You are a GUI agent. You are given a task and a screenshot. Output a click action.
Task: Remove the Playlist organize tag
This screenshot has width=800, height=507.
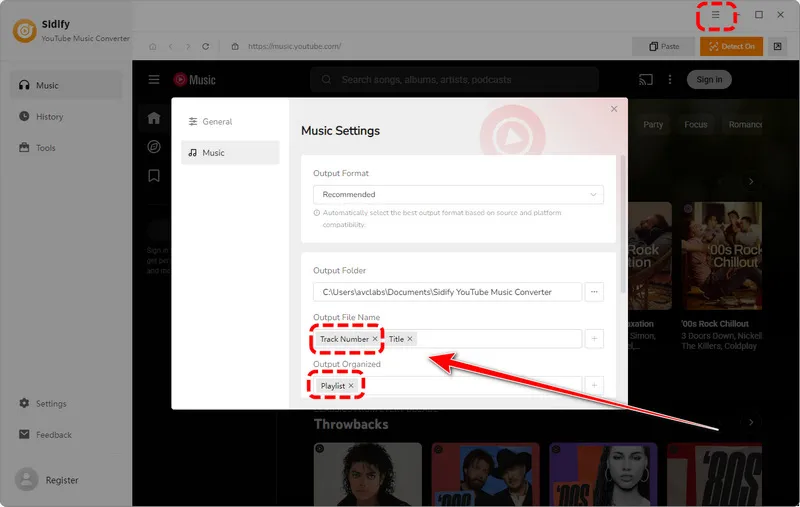pyautogui.click(x=351, y=386)
